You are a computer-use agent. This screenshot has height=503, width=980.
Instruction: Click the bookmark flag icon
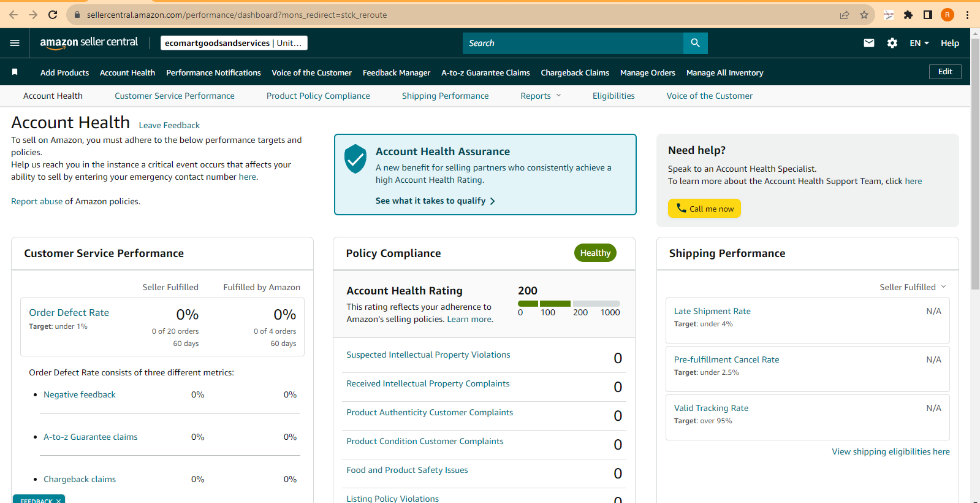click(x=15, y=72)
